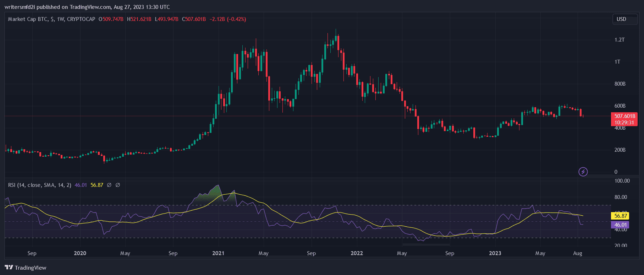Screen dimensions: 644x275
Task: Click the 1.2T price scale label
Action: [620, 40]
